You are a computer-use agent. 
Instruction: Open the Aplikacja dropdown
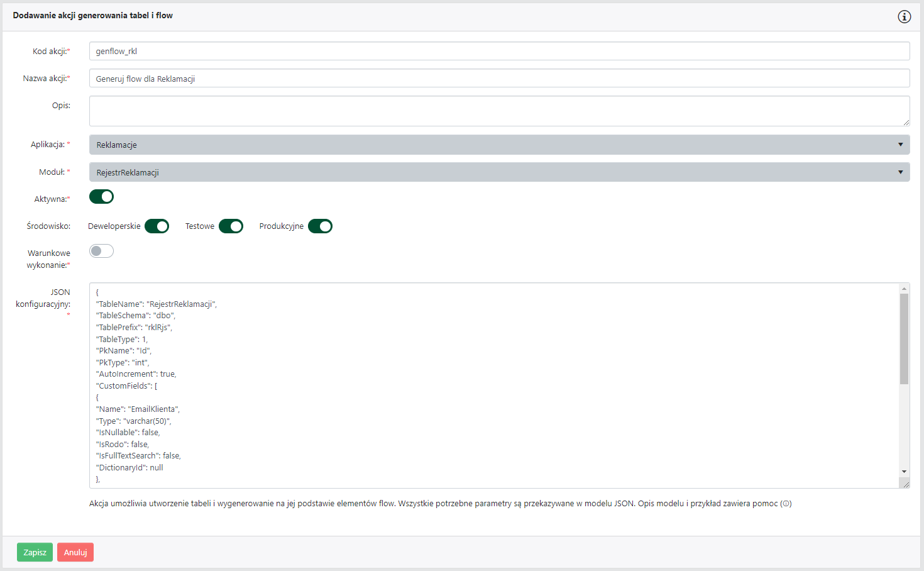[499, 145]
